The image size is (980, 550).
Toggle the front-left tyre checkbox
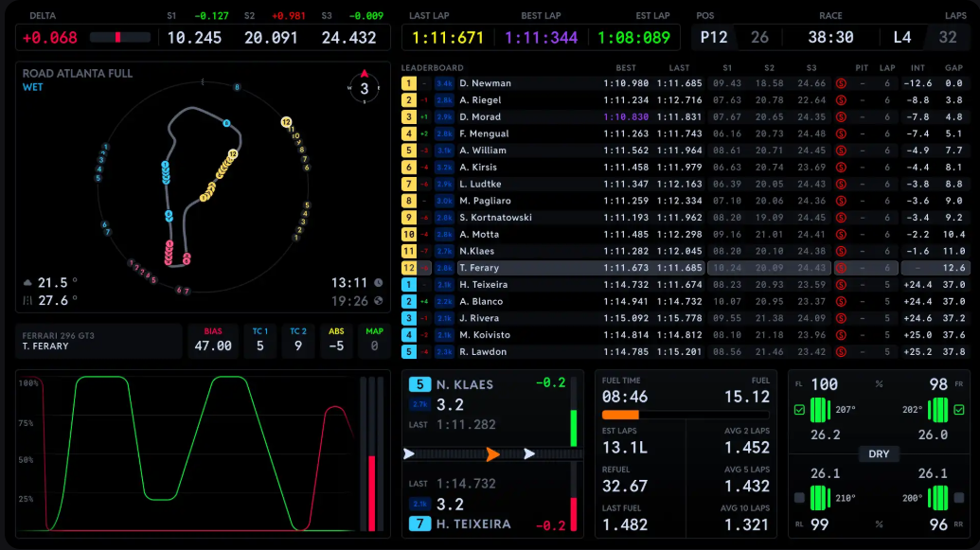pyautogui.click(x=800, y=410)
